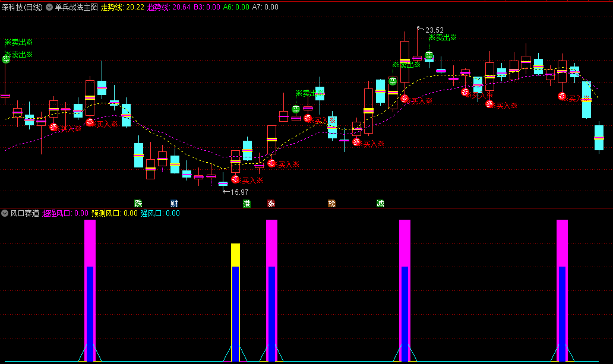Select the green 空 marker at the far left edge

point(6,59)
